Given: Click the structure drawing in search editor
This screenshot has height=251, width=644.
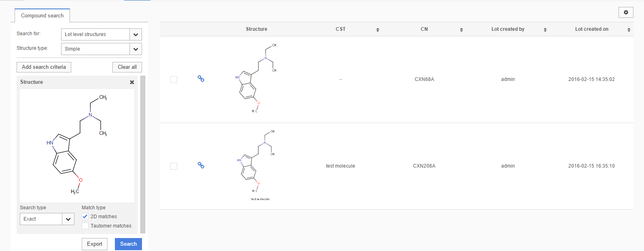Looking at the screenshot, I should point(77,146).
